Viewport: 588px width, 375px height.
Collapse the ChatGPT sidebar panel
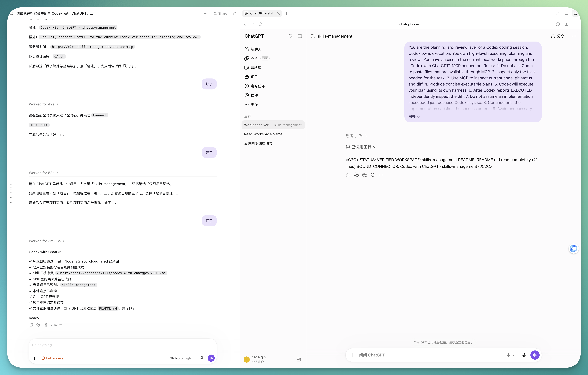(300, 36)
